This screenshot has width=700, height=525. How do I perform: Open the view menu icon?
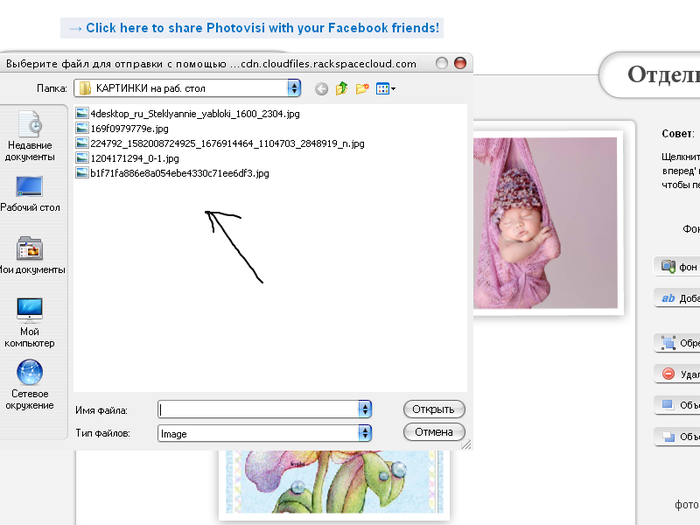(385, 89)
